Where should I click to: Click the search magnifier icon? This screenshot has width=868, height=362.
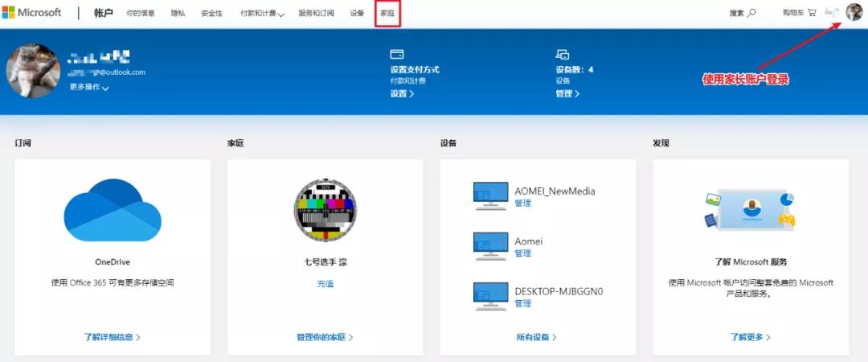[x=751, y=13]
